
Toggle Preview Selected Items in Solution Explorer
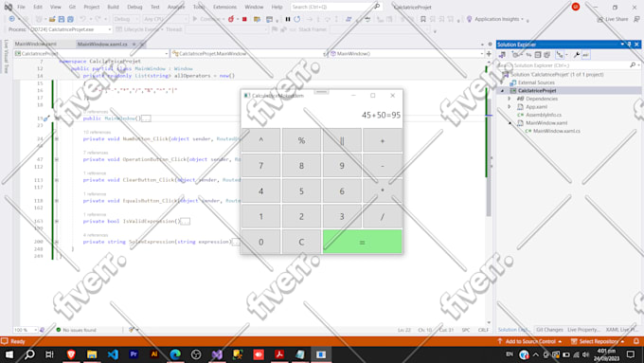(585, 55)
